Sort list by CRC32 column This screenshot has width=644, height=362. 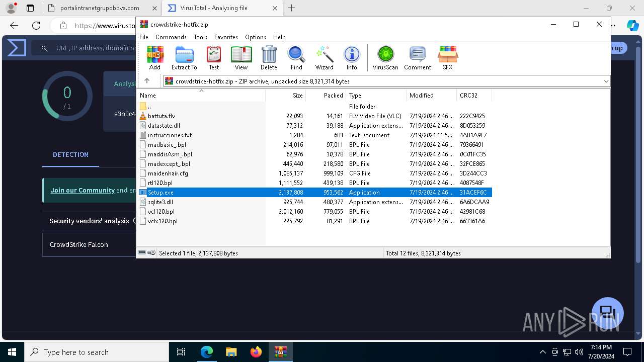click(x=474, y=96)
